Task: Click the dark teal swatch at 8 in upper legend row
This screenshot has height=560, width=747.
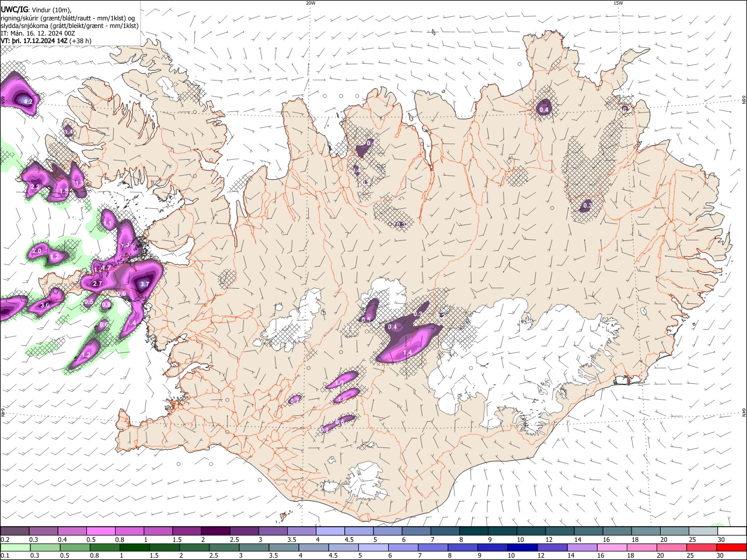Action: [473, 531]
